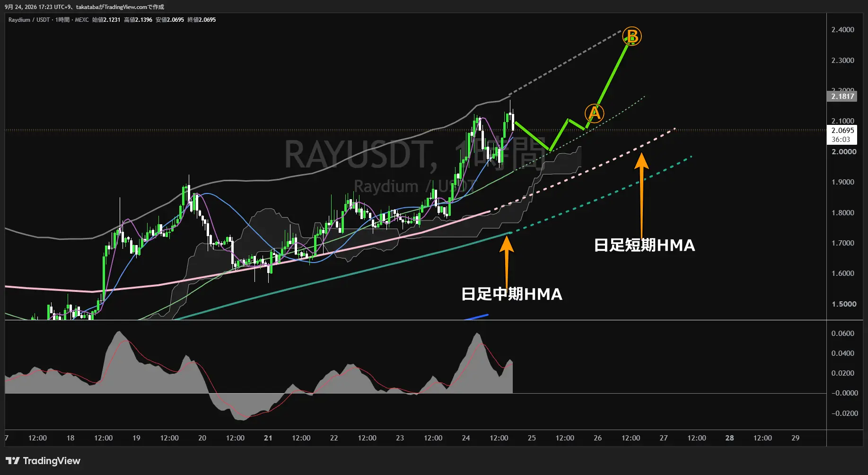
Task: Click the 1時間 interval label in the header
Action: (x=62, y=20)
